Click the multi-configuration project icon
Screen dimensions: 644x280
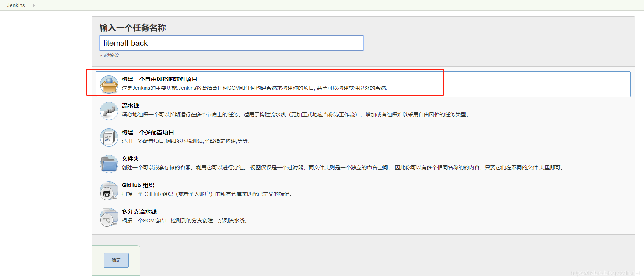pos(109,137)
